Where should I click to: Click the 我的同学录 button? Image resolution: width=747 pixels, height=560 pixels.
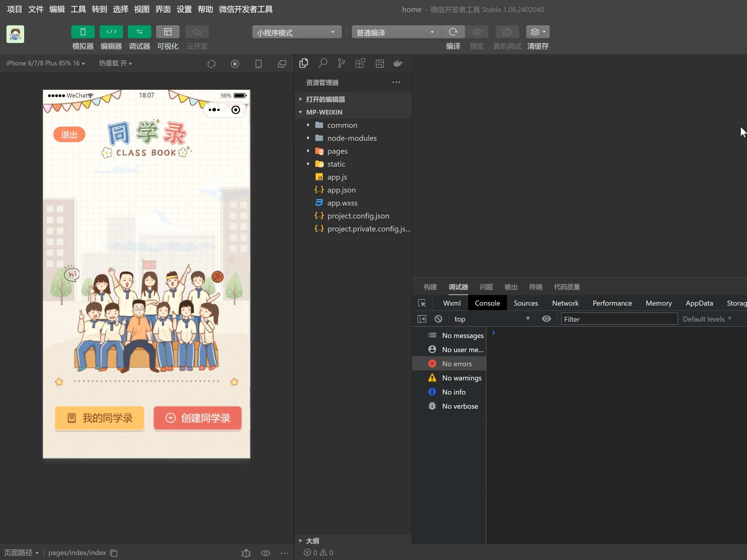tap(100, 418)
